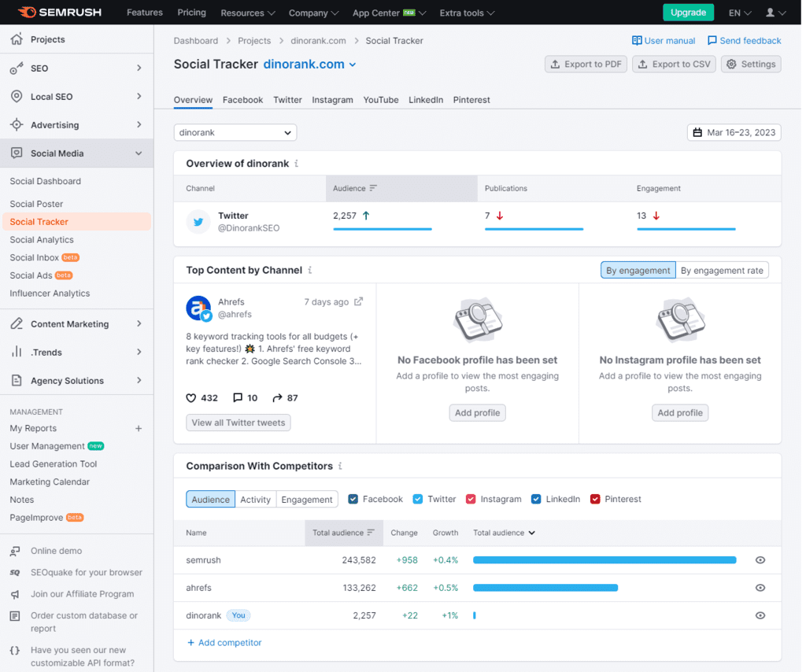Open the EN language dropdown
806x672 pixels.
[740, 13]
